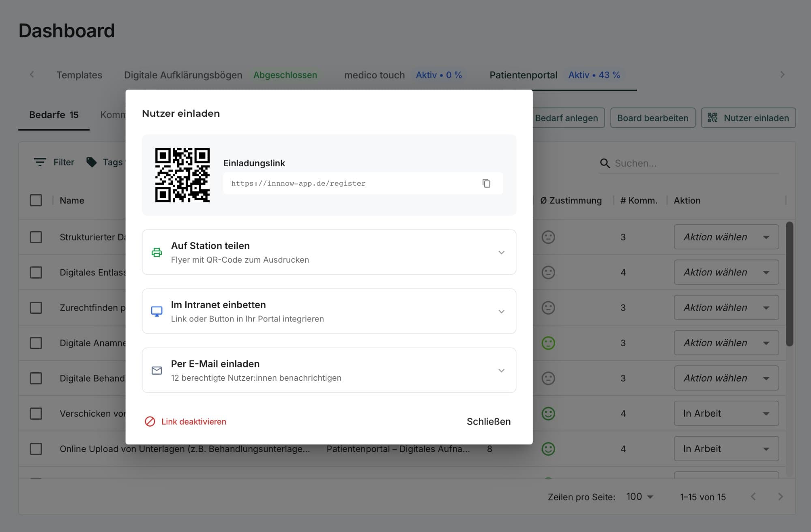
Task: Click the search magnifier icon
Action: (605, 163)
